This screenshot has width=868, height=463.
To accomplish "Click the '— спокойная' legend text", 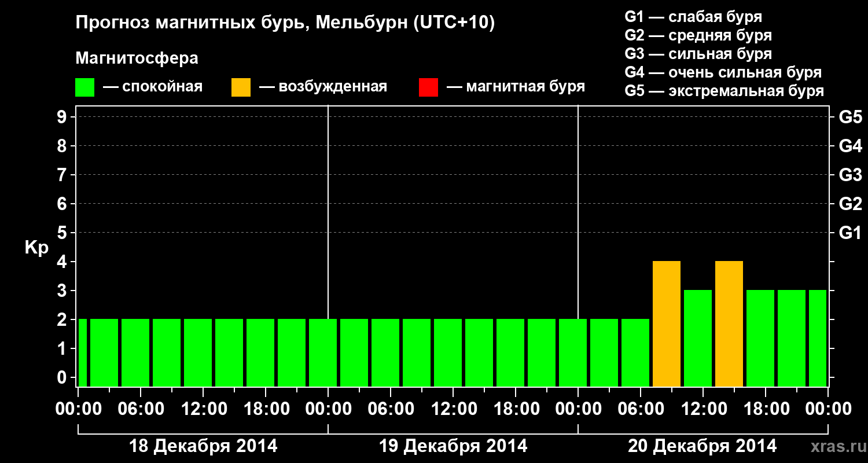I will point(153,87).
